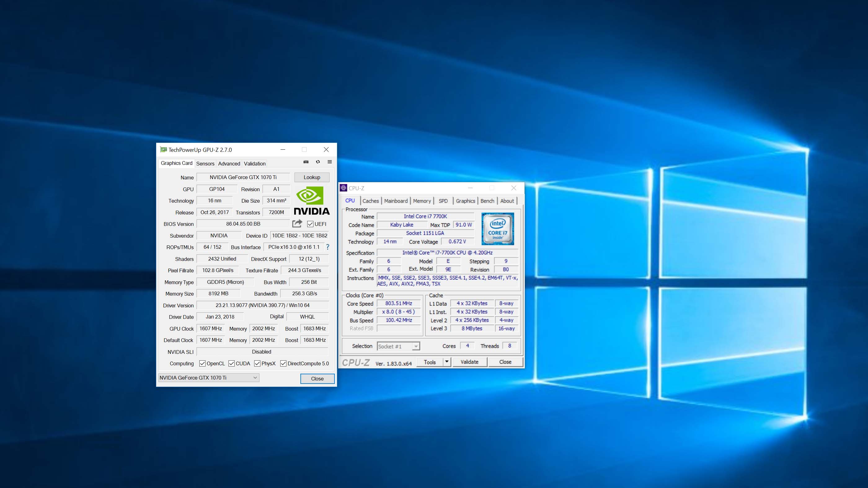Switch to the SPD tab
Screen dimensions: 868x488
pyautogui.click(x=443, y=201)
